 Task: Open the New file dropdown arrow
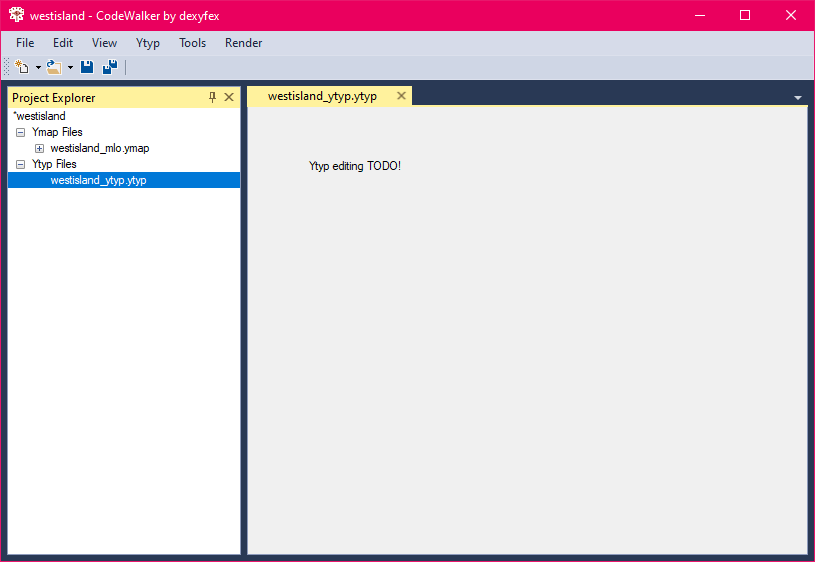click(38, 68)
